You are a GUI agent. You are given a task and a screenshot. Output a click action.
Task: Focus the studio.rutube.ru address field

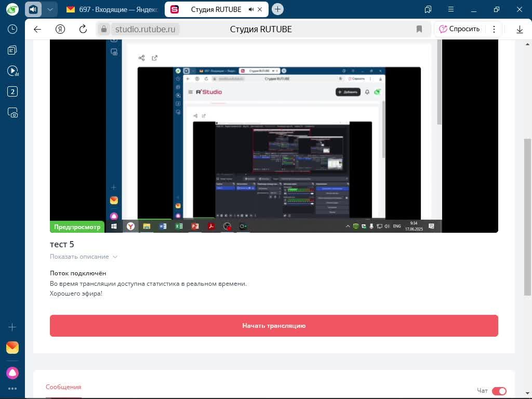click(x=145, y=29)
